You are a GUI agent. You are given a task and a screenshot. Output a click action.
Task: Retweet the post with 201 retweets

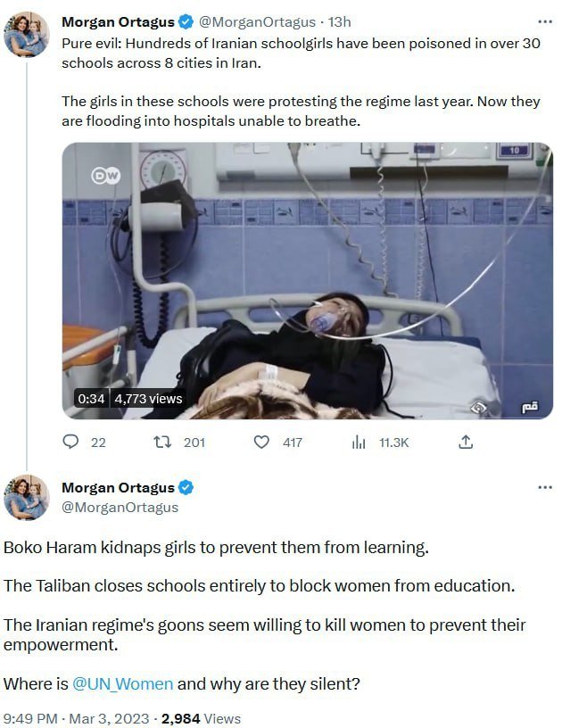click(x=163, y=442)
